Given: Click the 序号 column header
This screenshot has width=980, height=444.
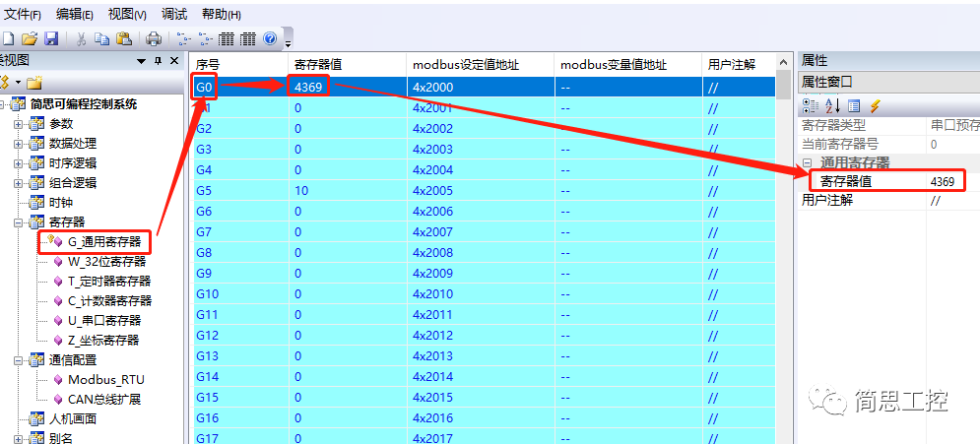Looking at the screenshot, I should (239, 64).
